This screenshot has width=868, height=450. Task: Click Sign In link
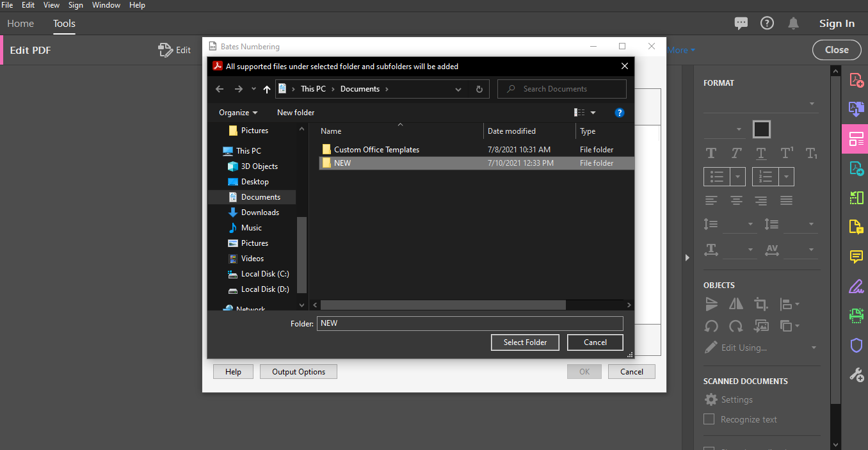click(x=837, y=24)
